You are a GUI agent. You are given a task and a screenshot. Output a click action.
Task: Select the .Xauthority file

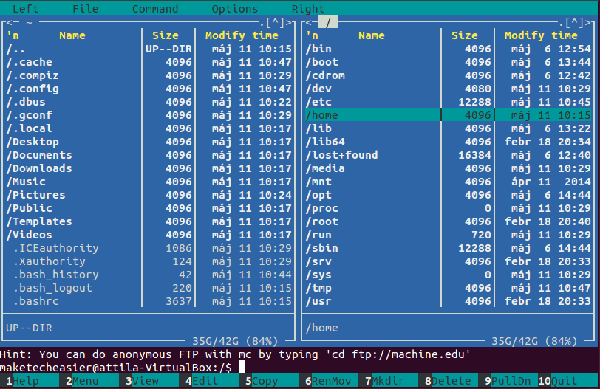click(x=149, y=262)
